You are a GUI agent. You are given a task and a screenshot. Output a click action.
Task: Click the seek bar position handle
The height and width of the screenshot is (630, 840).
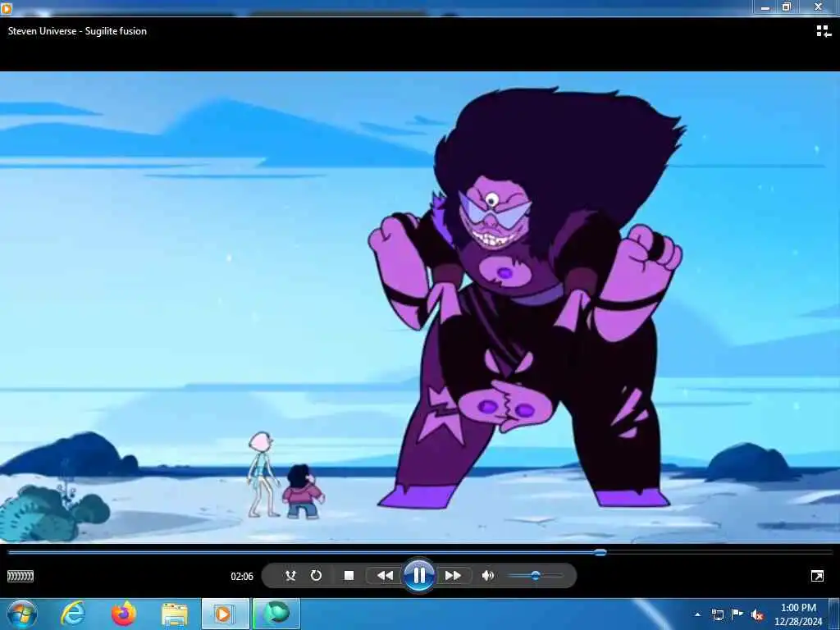(x=600, y=552)
